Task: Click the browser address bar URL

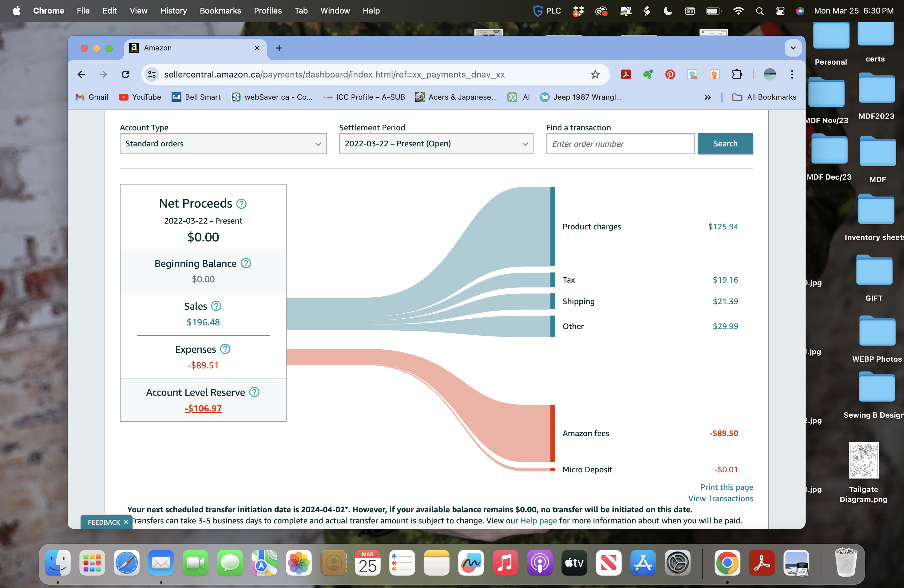Action: pyautogui.click(x=334, y=74)
